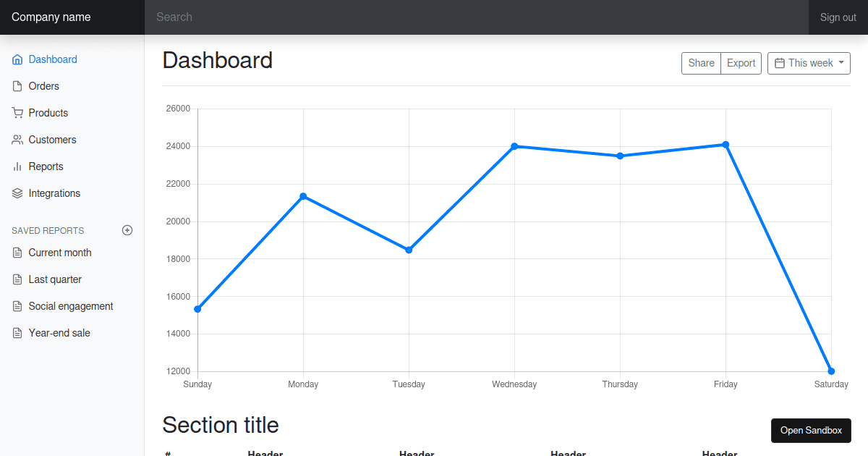The width and height of the screenshot is (868, 456).
Task: Click the Products shopping cart icon
Action: click(x=17, y=114)
